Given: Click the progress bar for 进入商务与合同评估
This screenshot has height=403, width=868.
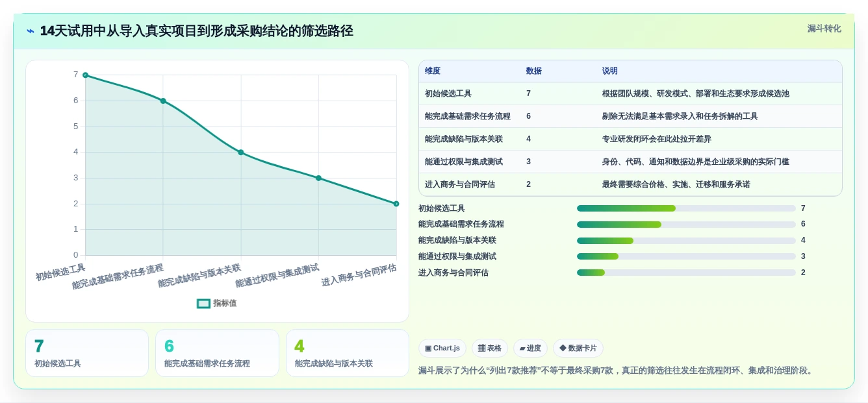Looking at the screenshot, I should pyautogui.click(x=686, y=273).
